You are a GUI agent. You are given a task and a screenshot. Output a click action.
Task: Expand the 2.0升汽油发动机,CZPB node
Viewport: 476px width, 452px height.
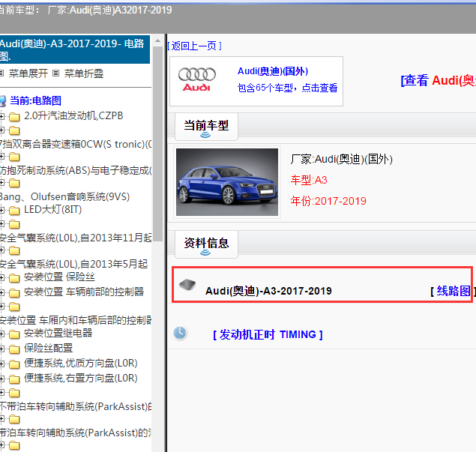[1, 116]
